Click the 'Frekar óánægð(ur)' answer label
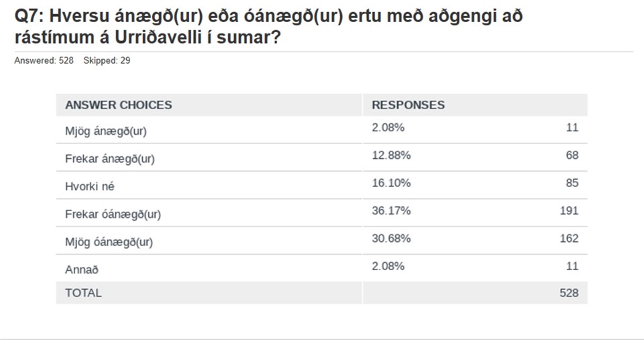Screen dimensions: 644x362 point(113,215)
